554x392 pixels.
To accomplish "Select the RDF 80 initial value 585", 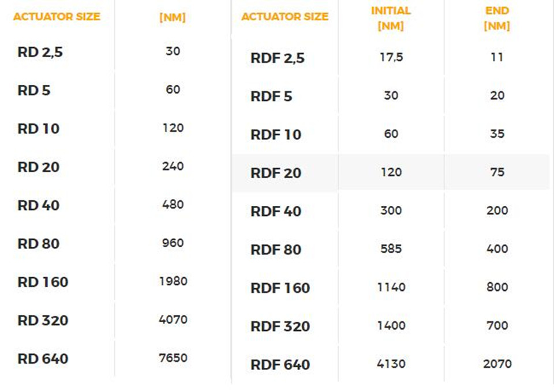I will point(391,249).
